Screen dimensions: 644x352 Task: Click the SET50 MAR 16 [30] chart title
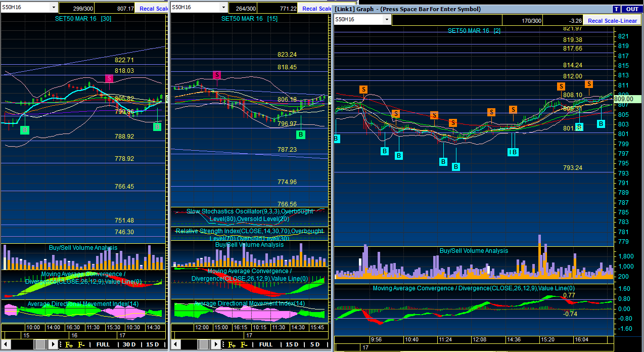[x=84, y=18]
